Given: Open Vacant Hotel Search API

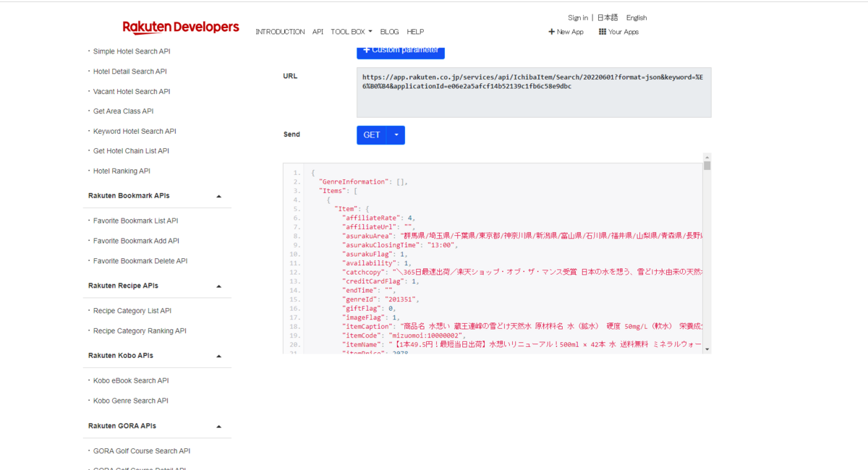Looking at the screenshot, I should click(x=132, y=92).
